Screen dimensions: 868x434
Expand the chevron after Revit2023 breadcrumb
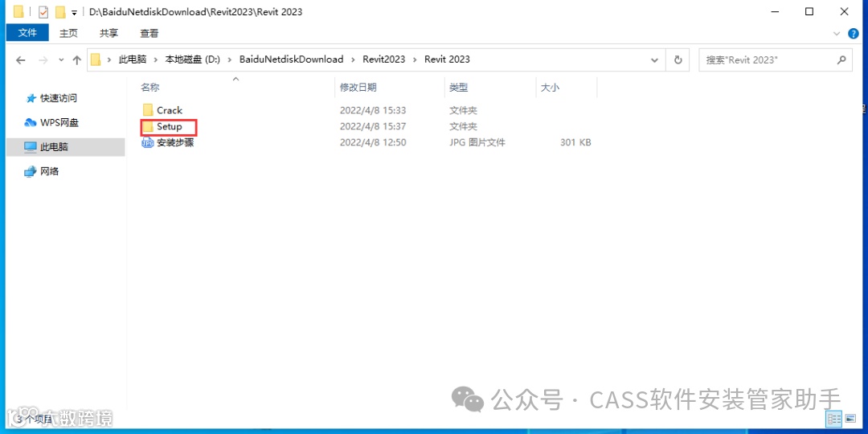(x=415, y=59)
